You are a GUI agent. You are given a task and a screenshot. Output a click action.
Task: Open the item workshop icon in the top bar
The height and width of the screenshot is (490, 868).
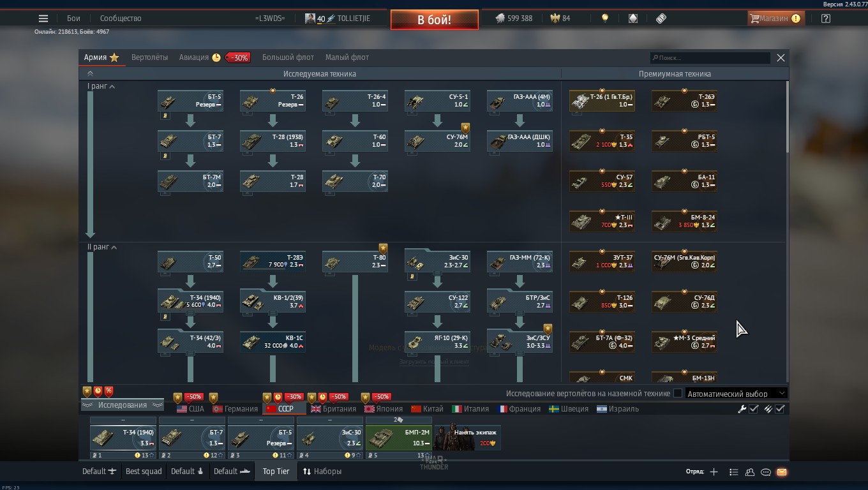pyautogui.click(x=633, y=19)
